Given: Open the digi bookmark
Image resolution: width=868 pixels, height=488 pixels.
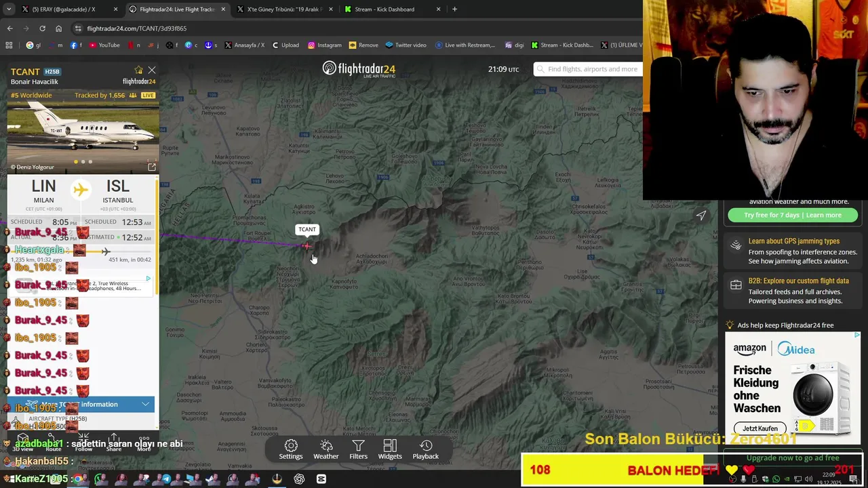Looking at the screenshot, I should (x=515, y=45).
